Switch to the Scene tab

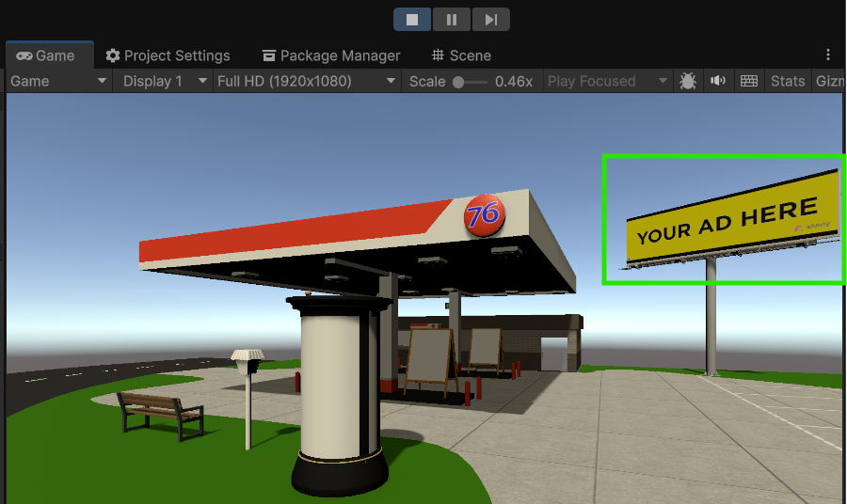click(461, 55)
